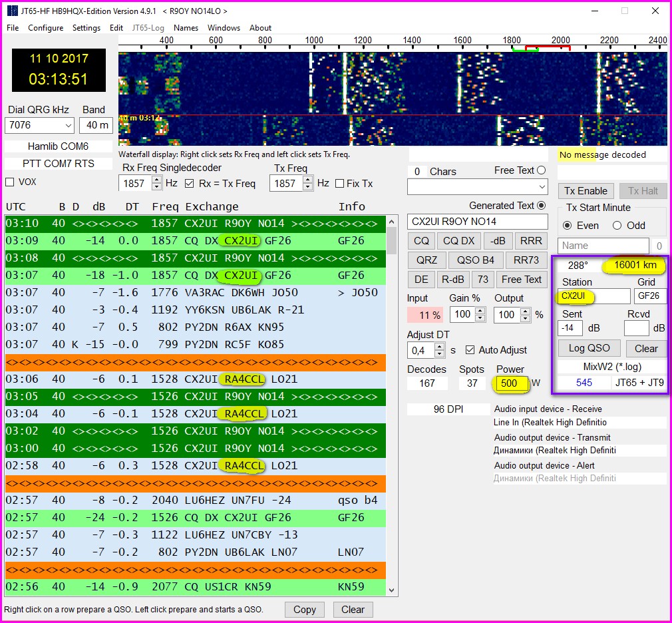The image size is (672, 623).
Task: Increase Rx Freq with spinner up arrow
Action: [x=157, y=180]
